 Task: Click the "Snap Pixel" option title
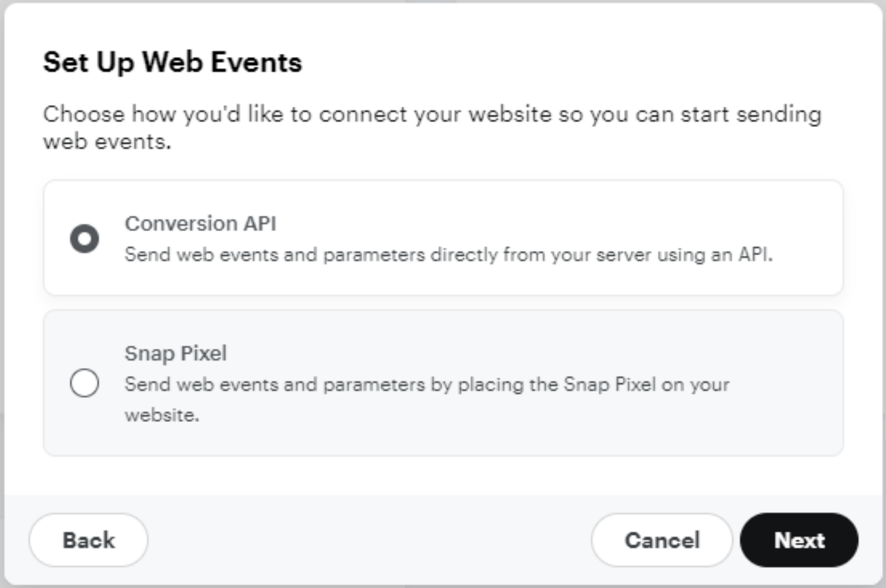coord(175,354)
